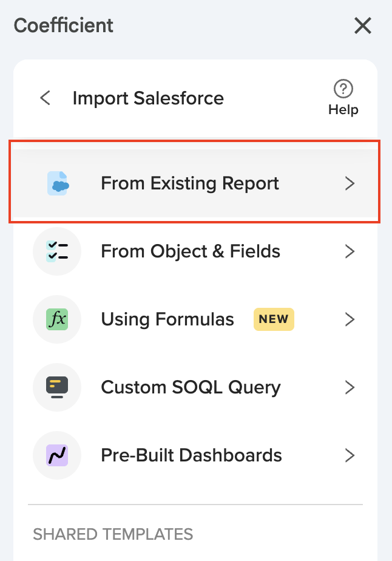This screenshot has width=392, height=561.
Task: Expand the Using Formulas chevron arrow
Action: 350,319
